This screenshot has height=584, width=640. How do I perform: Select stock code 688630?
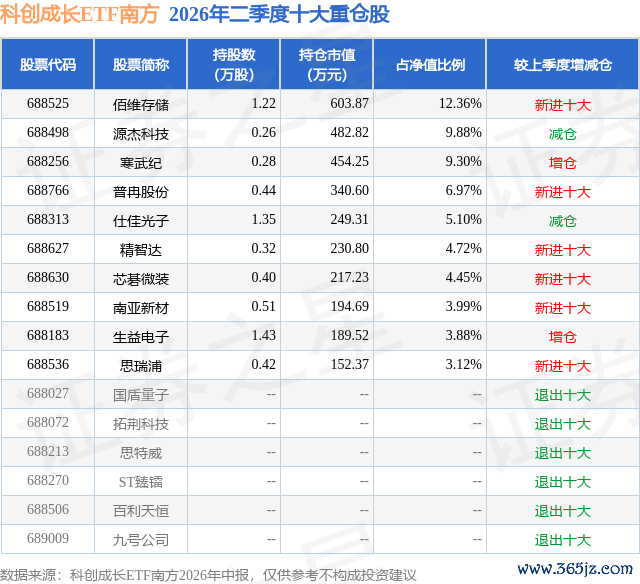[x=48, y=278]
